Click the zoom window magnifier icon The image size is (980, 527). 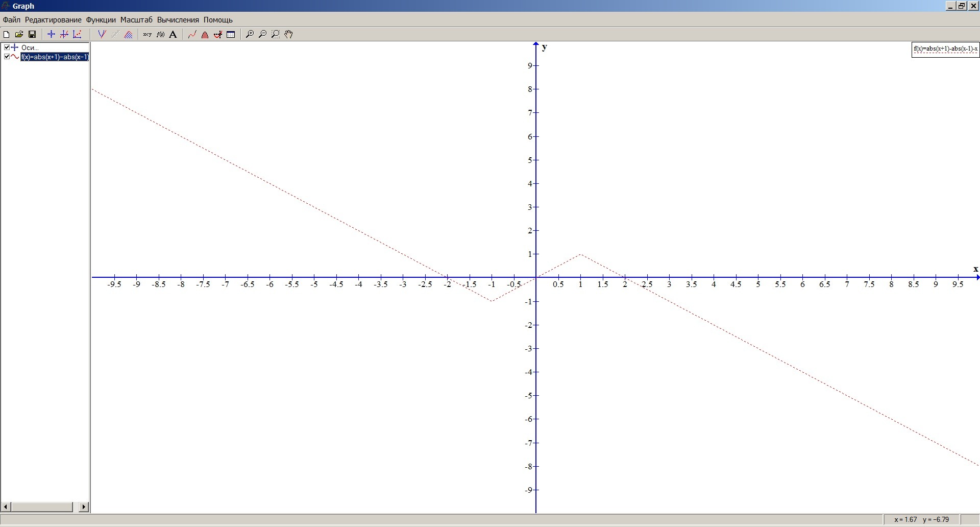pos(276,34)
